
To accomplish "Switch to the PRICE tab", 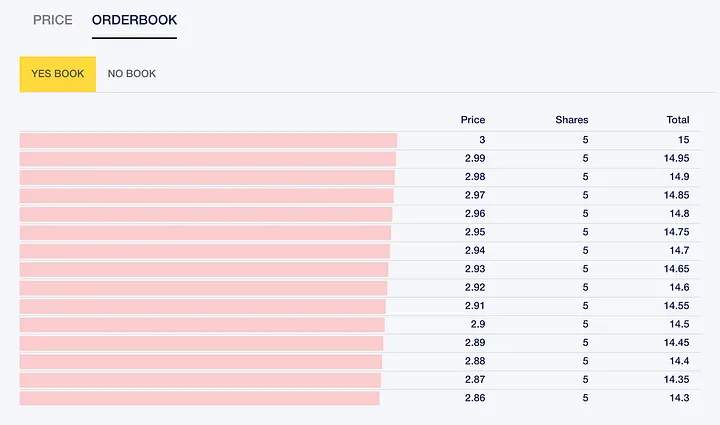I will [52, 20].
